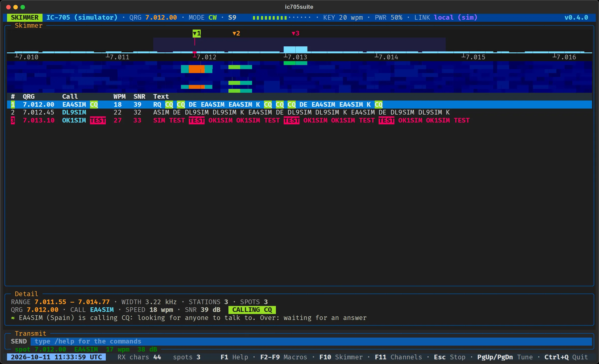Click station marker ▾3 on spectrum
Screen dimensions: 599x364
point(296,33)
